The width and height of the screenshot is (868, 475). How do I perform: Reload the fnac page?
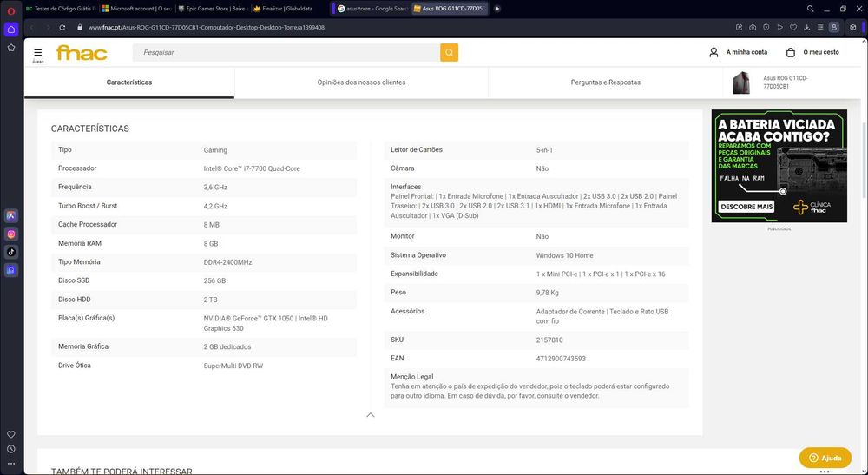point(62,27)
